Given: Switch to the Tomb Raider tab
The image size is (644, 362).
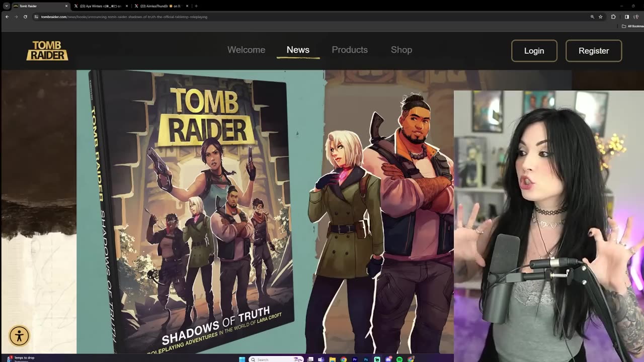Looking at the screenshot, I should click(40, 6).
